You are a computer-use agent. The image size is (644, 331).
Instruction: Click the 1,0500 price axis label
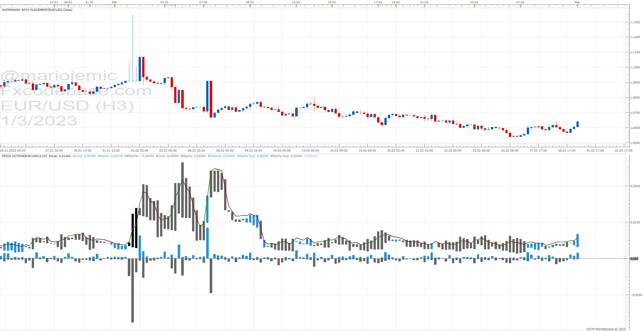coord(635,143)
